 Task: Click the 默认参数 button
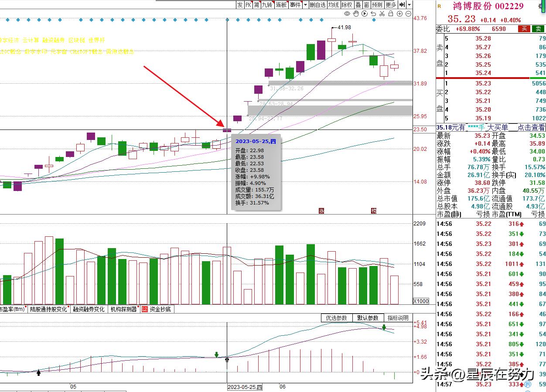[x=368, y=318]
